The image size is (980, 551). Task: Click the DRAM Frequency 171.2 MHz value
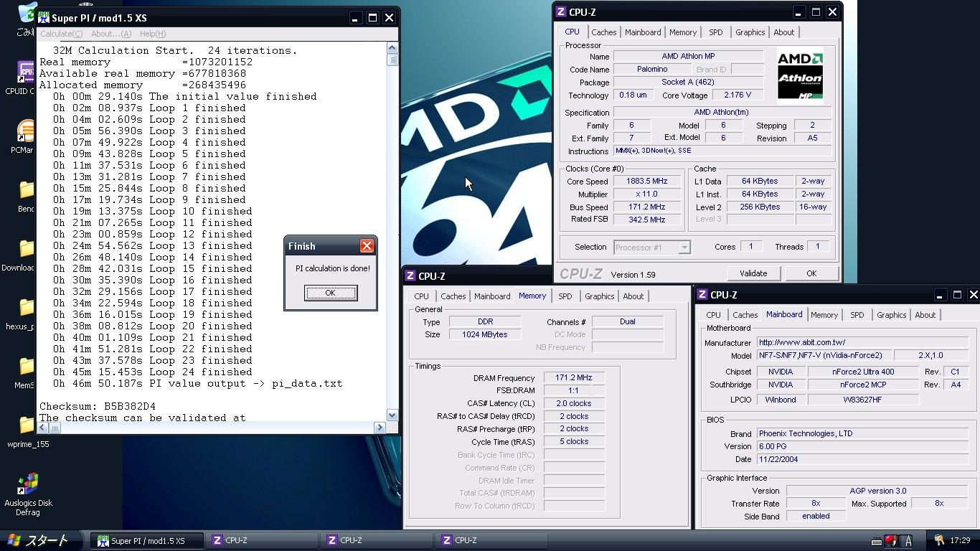[573, 377]
